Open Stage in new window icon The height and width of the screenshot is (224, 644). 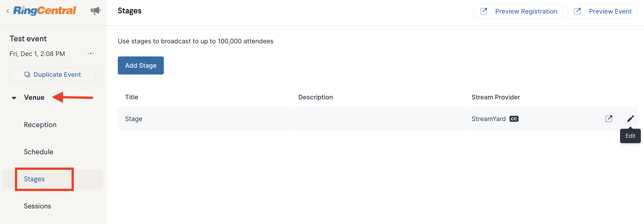[609, 119]
